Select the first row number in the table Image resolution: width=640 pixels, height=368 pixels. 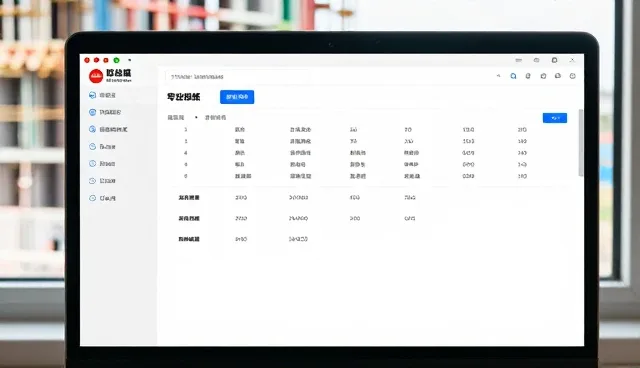pyautogui.click(x=186, y=130)
